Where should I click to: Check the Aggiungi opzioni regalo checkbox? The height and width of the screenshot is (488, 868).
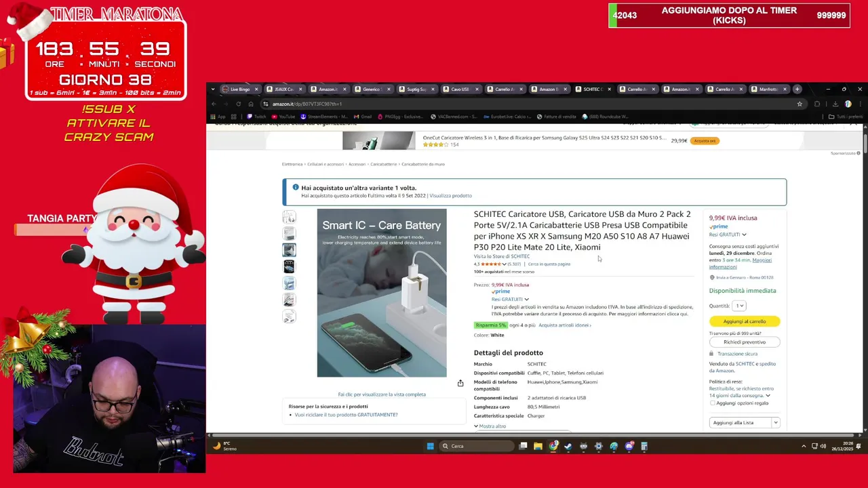[712, 403]
